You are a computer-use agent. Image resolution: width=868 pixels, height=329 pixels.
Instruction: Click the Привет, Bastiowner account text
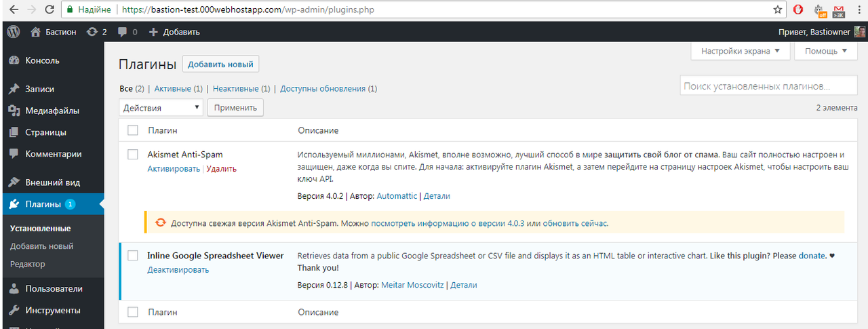pyautogui.click(x=816, y=32)
